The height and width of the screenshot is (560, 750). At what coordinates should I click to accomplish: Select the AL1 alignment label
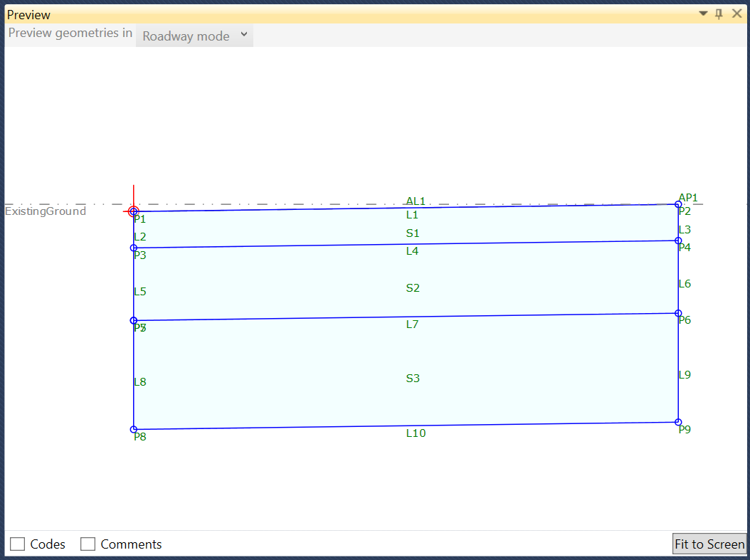click(x=415, y=201)
